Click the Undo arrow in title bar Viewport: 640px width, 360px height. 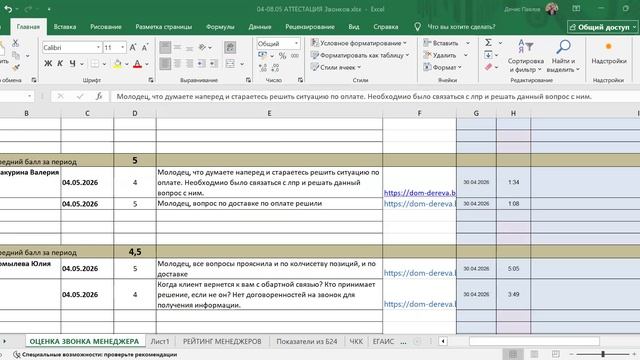8,9
